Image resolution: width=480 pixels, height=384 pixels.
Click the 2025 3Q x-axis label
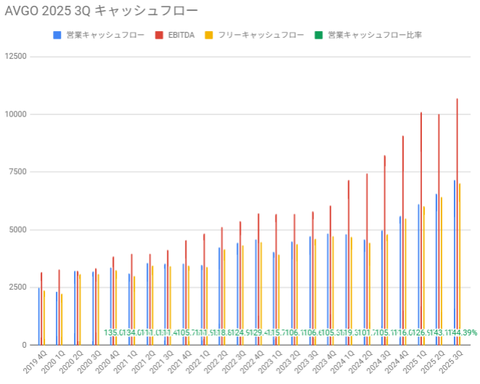click(x=451, y=361)
